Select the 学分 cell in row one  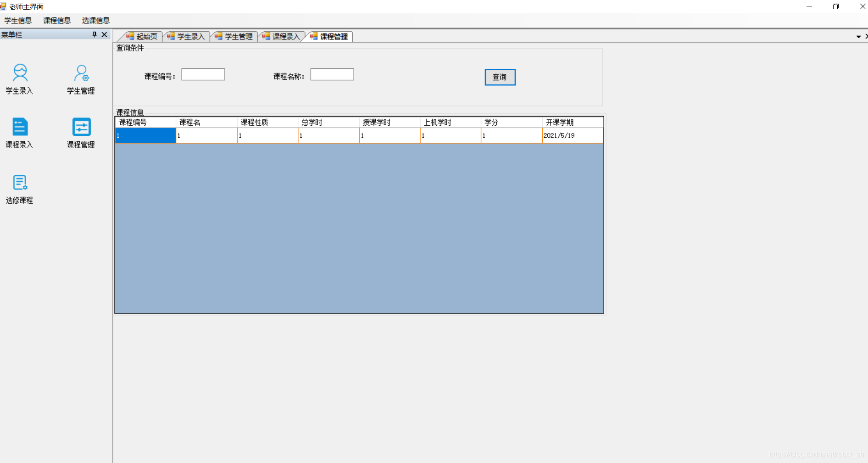pos(512,135)
